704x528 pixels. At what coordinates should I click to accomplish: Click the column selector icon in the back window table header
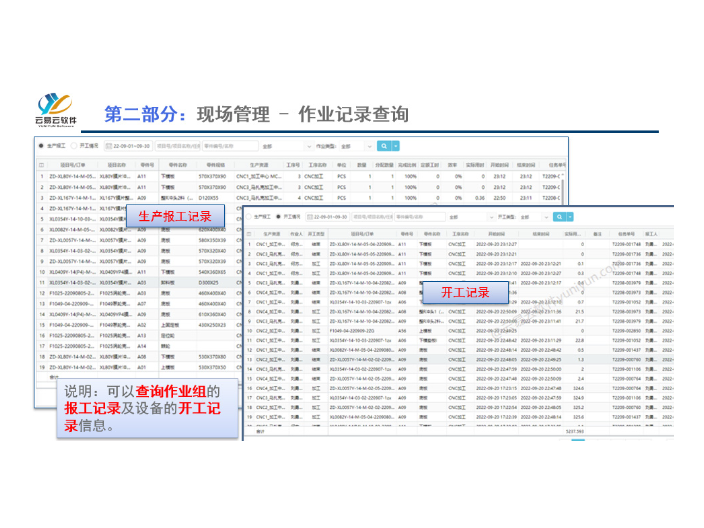tap(41, 165)
